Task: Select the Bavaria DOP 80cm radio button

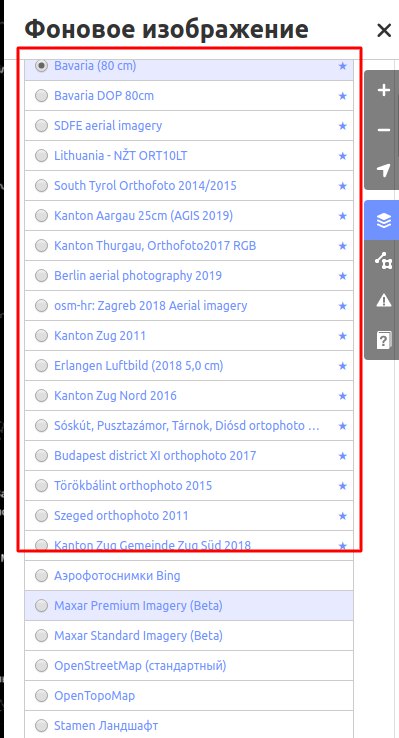Action: (41, 96)
